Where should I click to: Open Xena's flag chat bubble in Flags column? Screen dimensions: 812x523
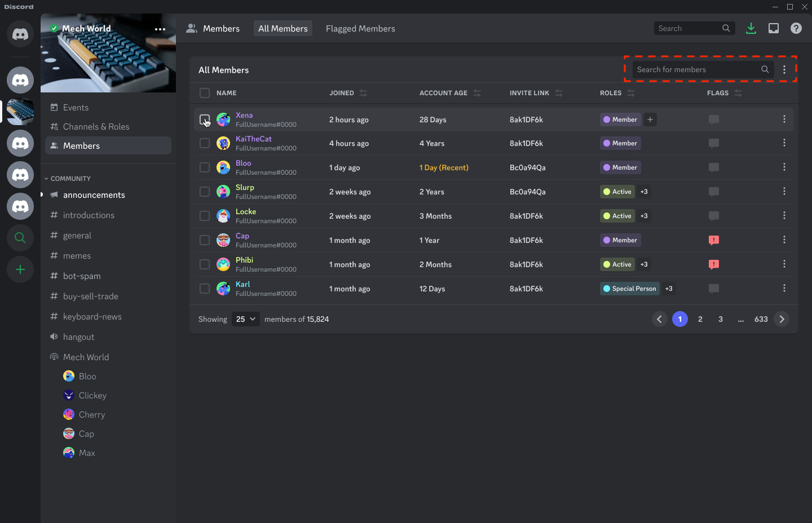(x=714, y=119)
